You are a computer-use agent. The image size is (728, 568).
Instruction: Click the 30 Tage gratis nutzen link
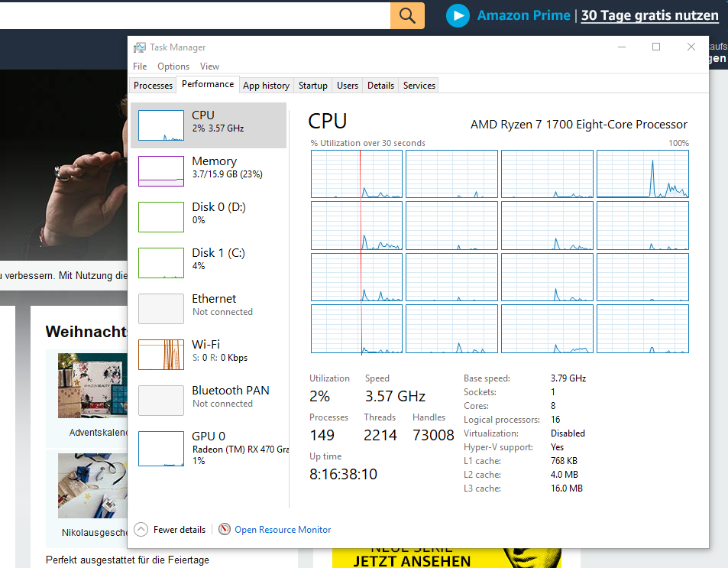point(649,15)
